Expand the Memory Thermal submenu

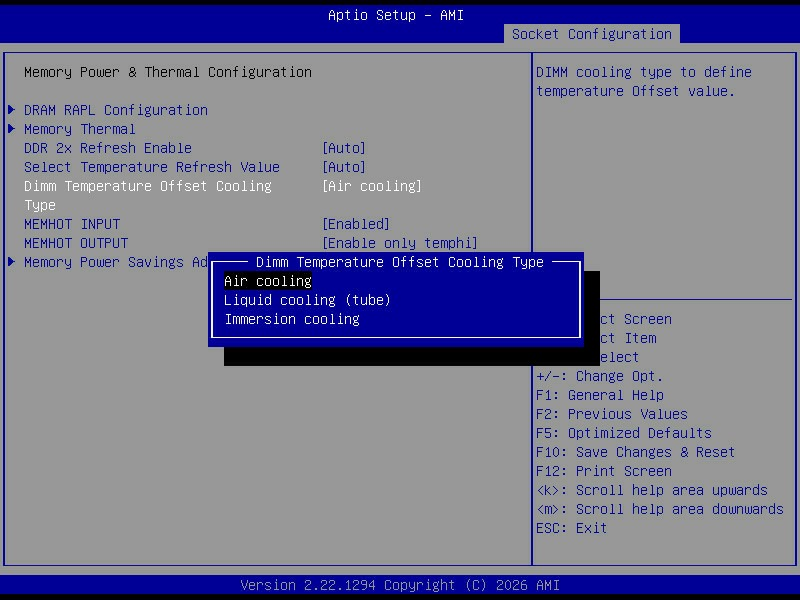pyautogui.click(x=80, y=129)
